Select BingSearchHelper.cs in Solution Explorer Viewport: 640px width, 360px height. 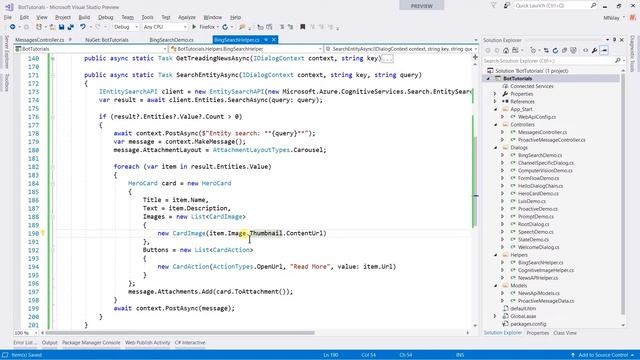click(540, 262)
